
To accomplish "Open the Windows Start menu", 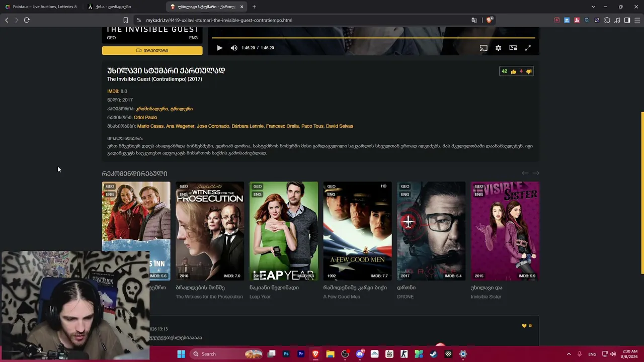I will (181, 354).
